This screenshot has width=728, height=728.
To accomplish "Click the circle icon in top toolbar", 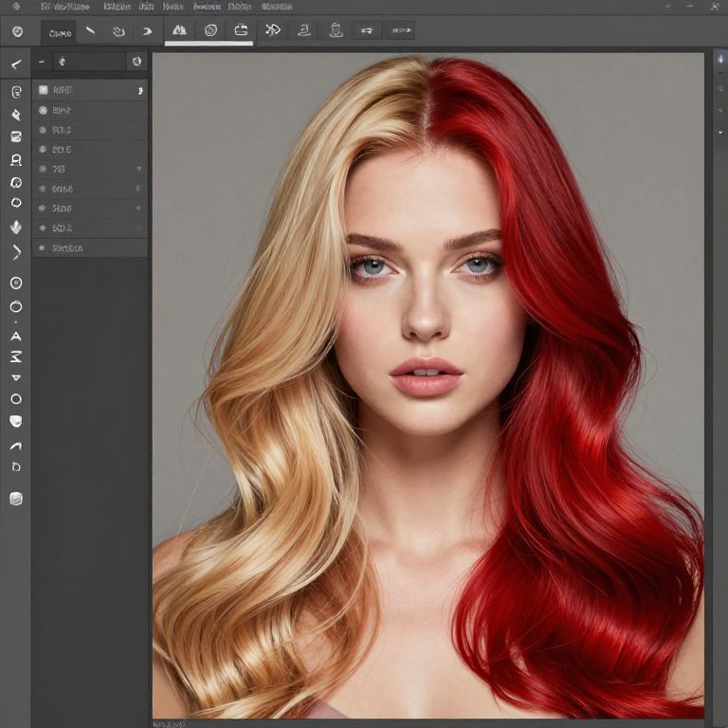I will coord(210,30).
